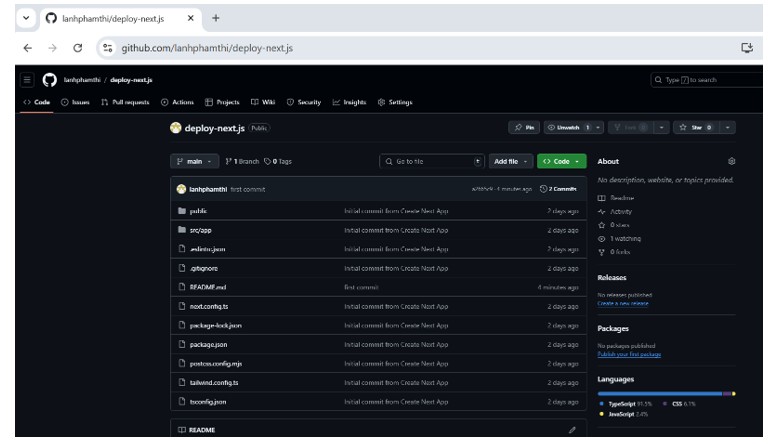
Task: Edit the README with pencil icon
Action: click(x=572, y=430)
